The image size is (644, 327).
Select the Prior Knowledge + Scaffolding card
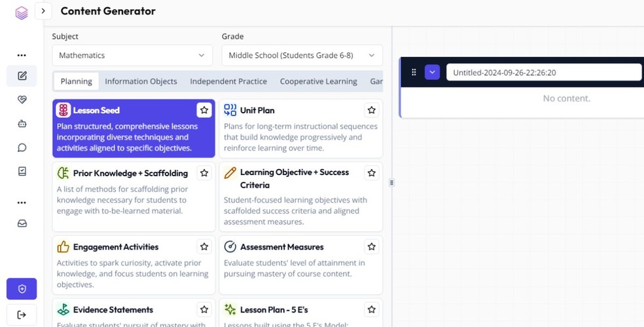coord(133,197)
